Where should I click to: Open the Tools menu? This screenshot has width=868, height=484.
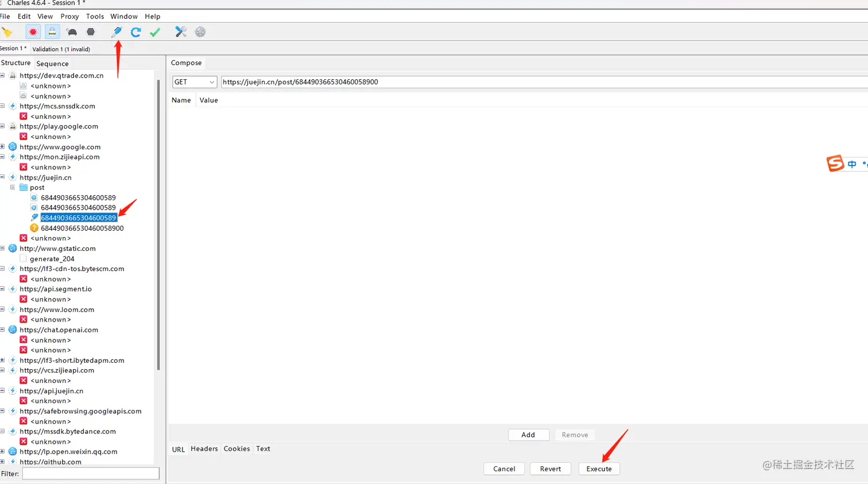95,16
